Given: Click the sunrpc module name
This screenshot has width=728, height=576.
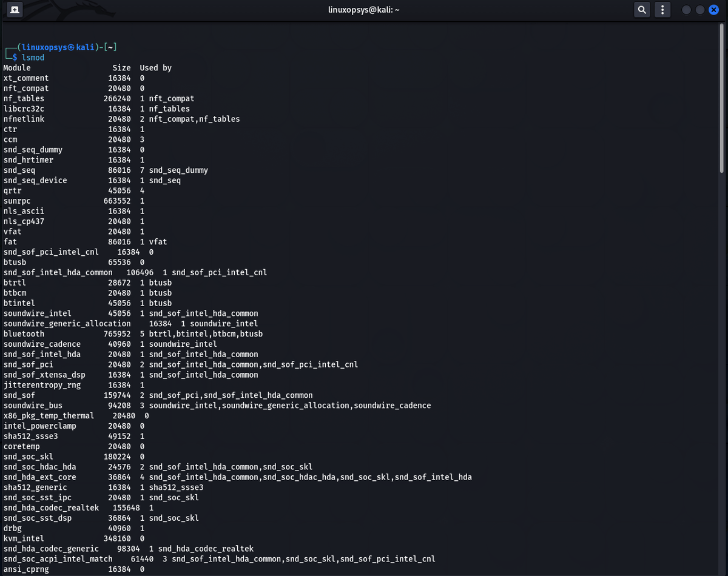Looking at the screenshot, I should pyautogui.click(x=17, y=201).
